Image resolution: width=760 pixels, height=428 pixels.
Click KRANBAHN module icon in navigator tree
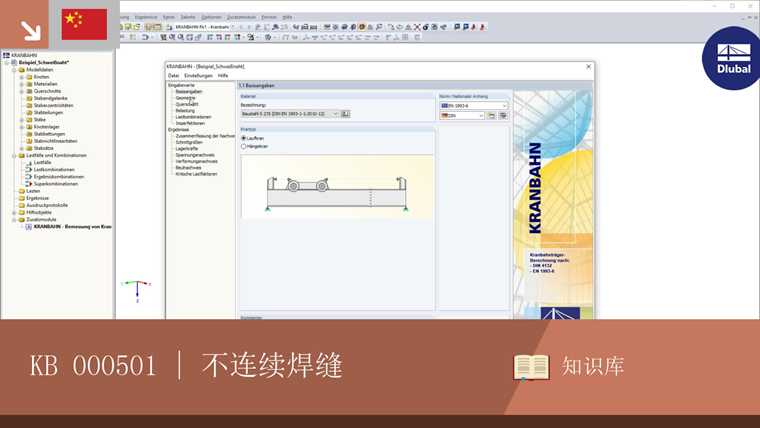click(x=29, y=226)
